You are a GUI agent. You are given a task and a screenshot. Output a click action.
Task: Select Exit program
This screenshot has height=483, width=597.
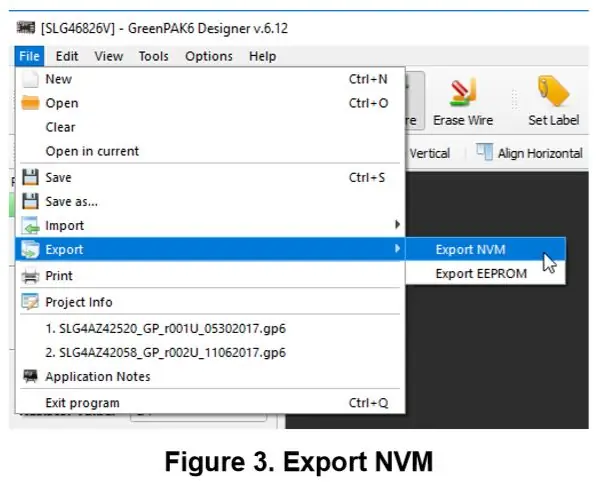tap(210, 403)
